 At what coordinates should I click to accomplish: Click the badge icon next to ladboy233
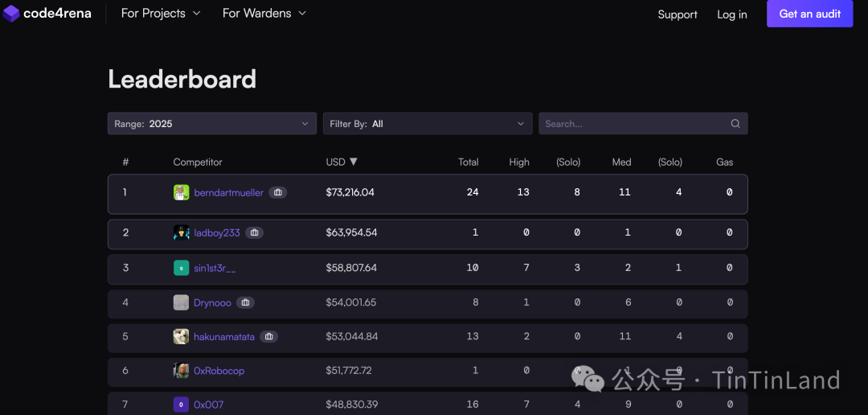click(x=255, y=232)
